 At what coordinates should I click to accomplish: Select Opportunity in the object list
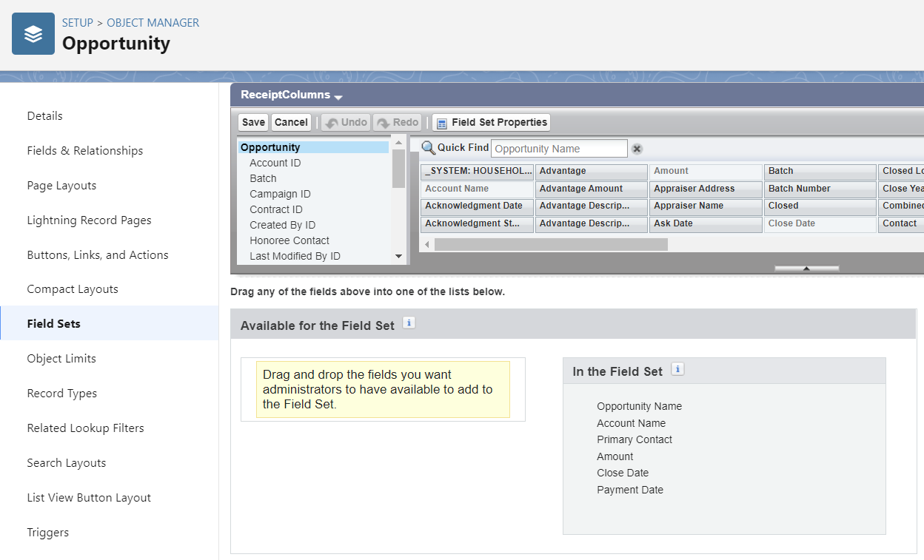coord(312,147)
